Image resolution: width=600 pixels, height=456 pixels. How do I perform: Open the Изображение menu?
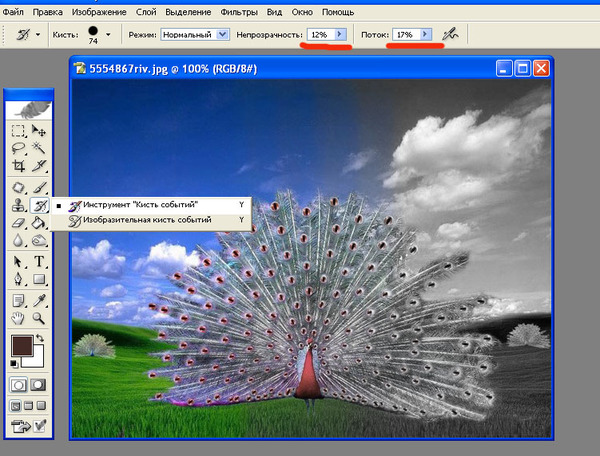[x=99, y=12]
